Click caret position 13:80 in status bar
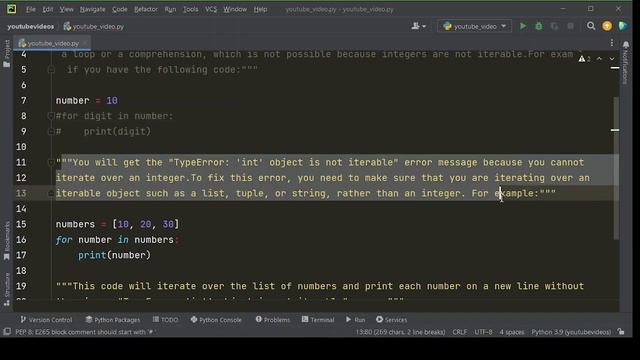This screenshot has width=640, height=360. (400, 332)
